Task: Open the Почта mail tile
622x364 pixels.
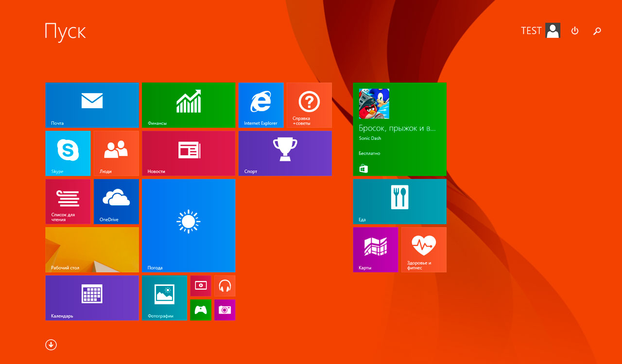Action: pyautogui.click(x=92, y=105)
